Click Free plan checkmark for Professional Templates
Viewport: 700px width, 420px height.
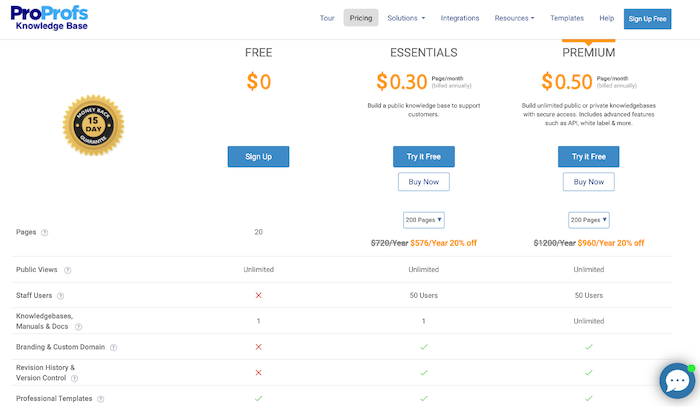pyautogui.click(x=258, y=398)
